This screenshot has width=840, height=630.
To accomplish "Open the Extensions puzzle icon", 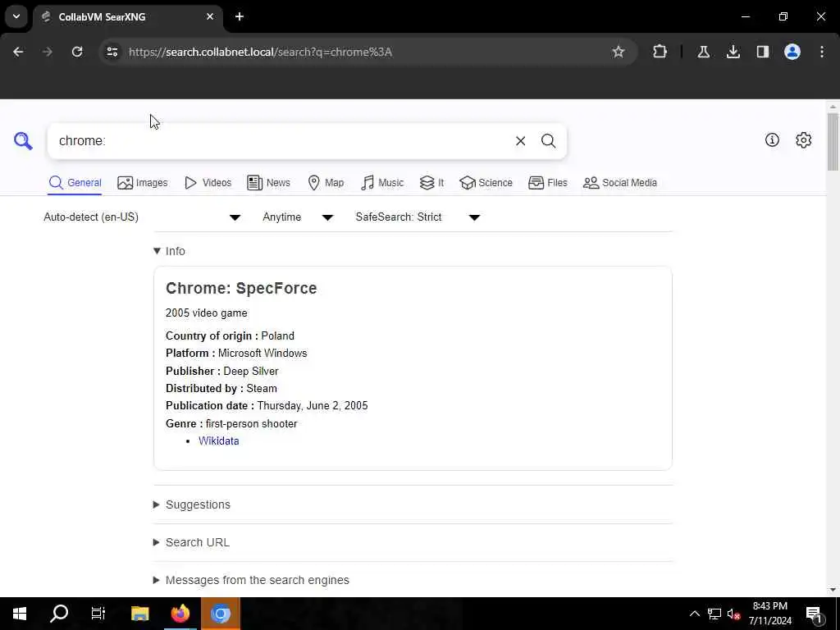I will tap(660, 52).
